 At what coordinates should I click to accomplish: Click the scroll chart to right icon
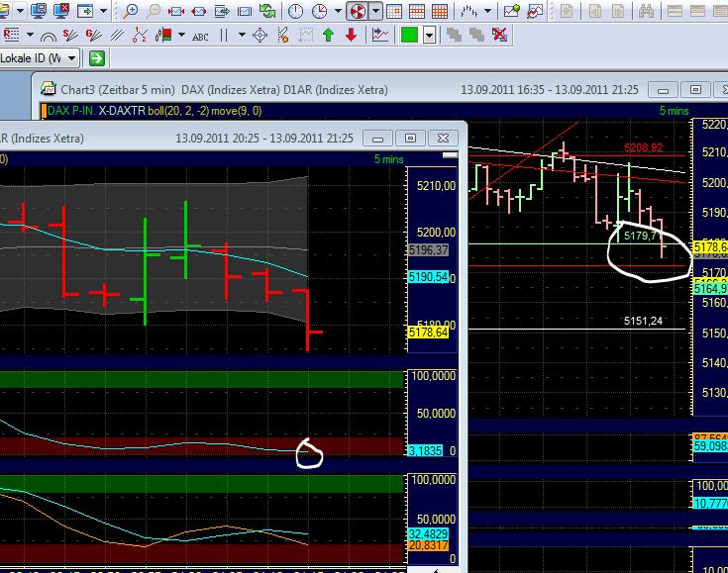[x=222, y=11]
